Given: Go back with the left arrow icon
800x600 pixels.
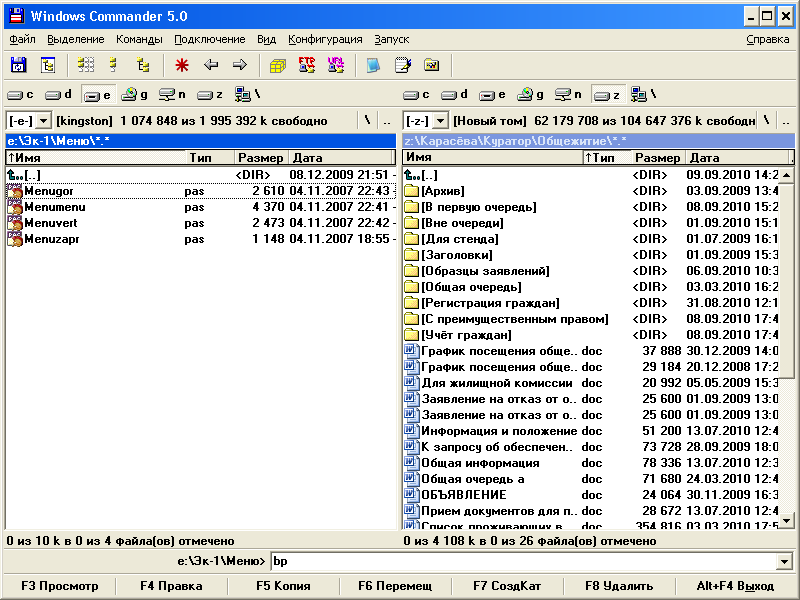Looking at the screenshot, I should [x=211, y=65].
